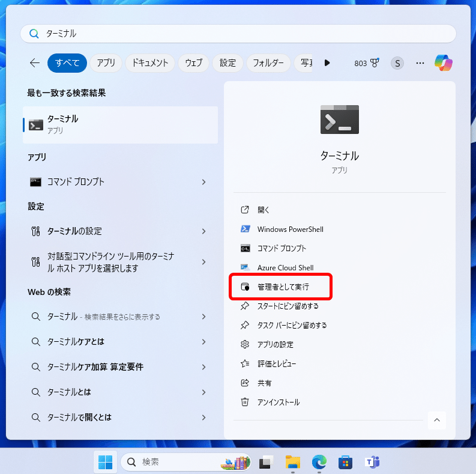Open the three-dot more options menu
Image resolution: width=476 pixels, height=474 pixels.
pos(420,63)
